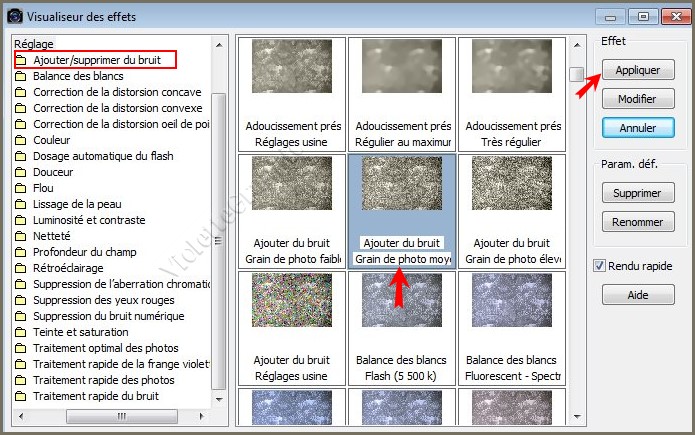This screenshot has height=435, width=695.
Task: Select Suppression des yeux rouges category
Action: [104, 300]
